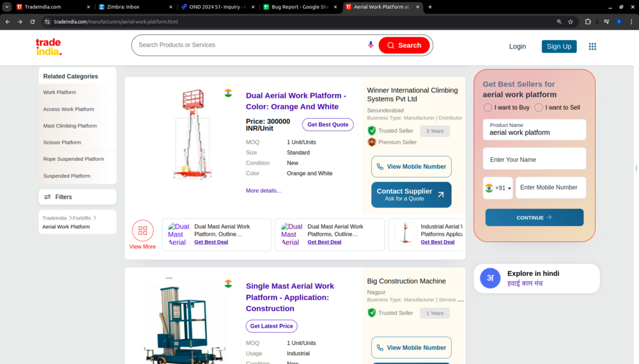
Task: Switch to OND 2024 S1 Inquiry tab
Action: pos(218,7)
